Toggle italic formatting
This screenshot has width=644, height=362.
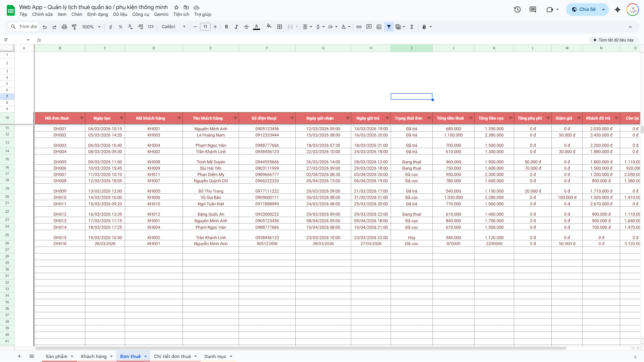[236, 27]
